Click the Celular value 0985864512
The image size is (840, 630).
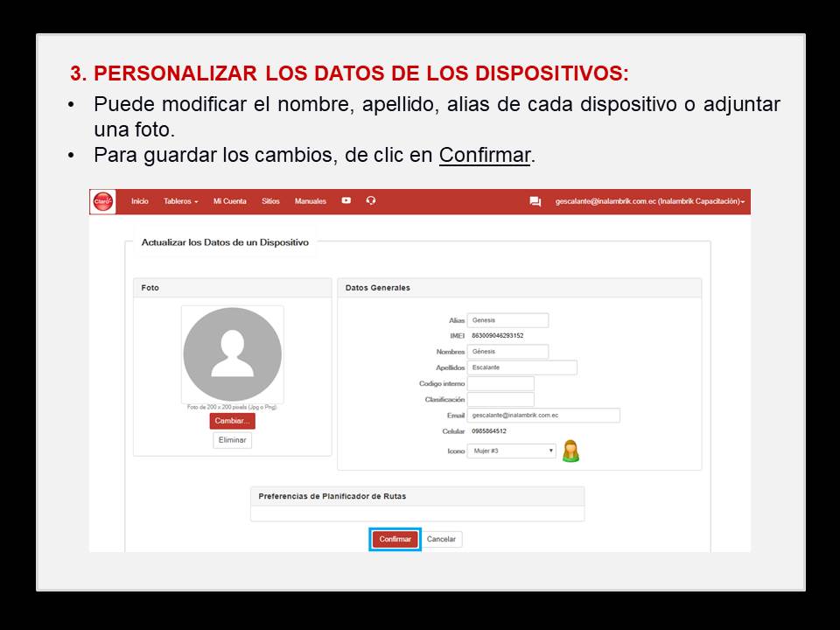coord(489,431)
